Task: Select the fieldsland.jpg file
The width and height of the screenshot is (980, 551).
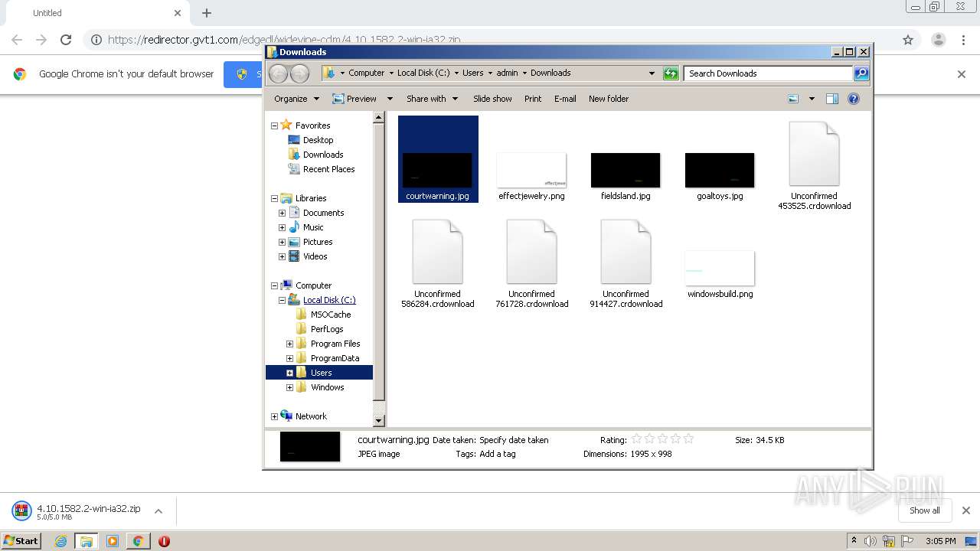Action: click(626, 176)
